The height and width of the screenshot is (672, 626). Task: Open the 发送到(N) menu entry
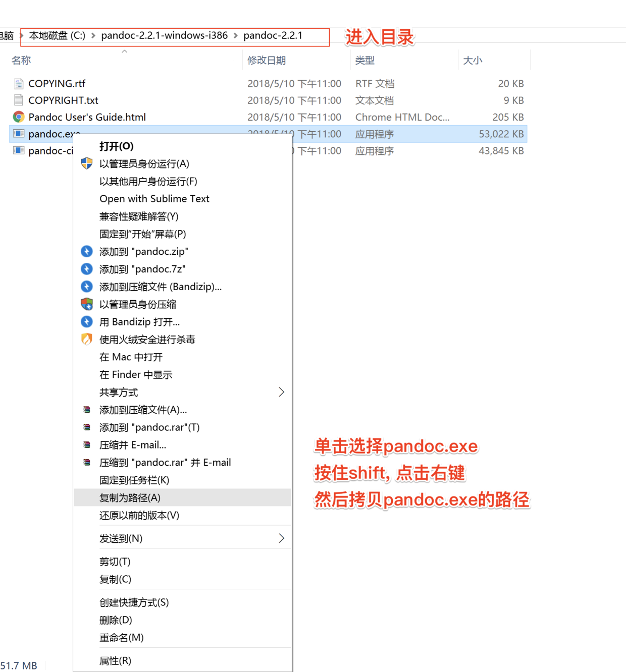pos(182,538)
